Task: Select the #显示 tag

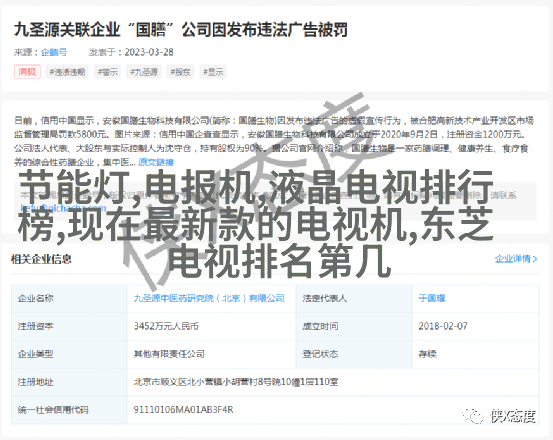Action: (x=213, y=72)
